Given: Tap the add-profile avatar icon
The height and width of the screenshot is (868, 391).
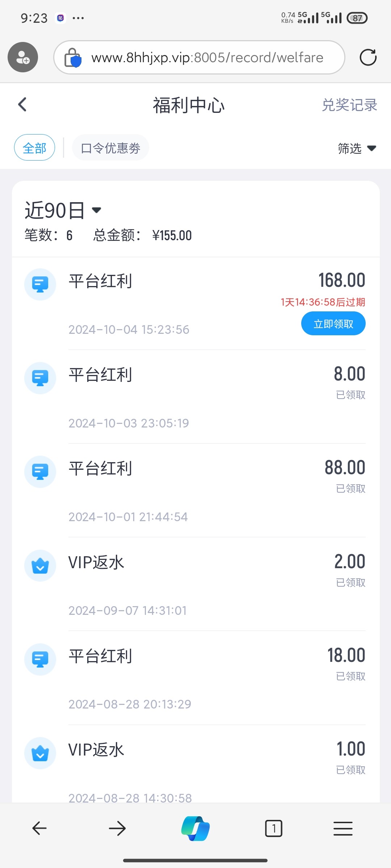Looking at the screenshot, I should click(x=23, y=57).
